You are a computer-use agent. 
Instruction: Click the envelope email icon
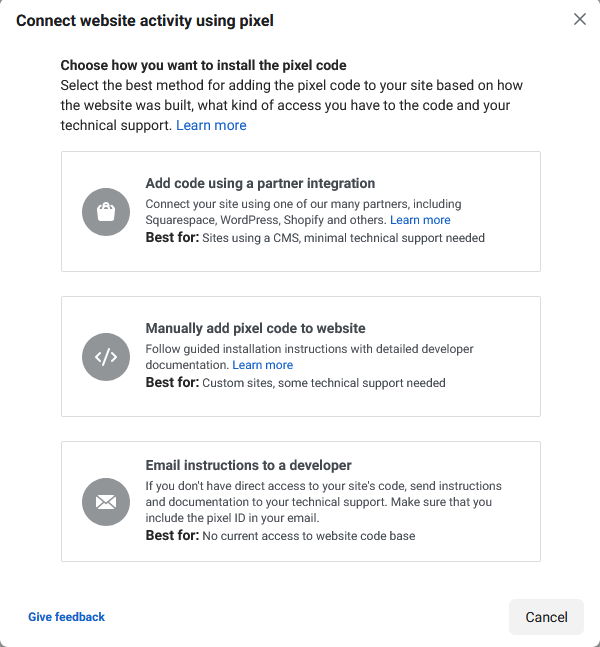point(106,502)
